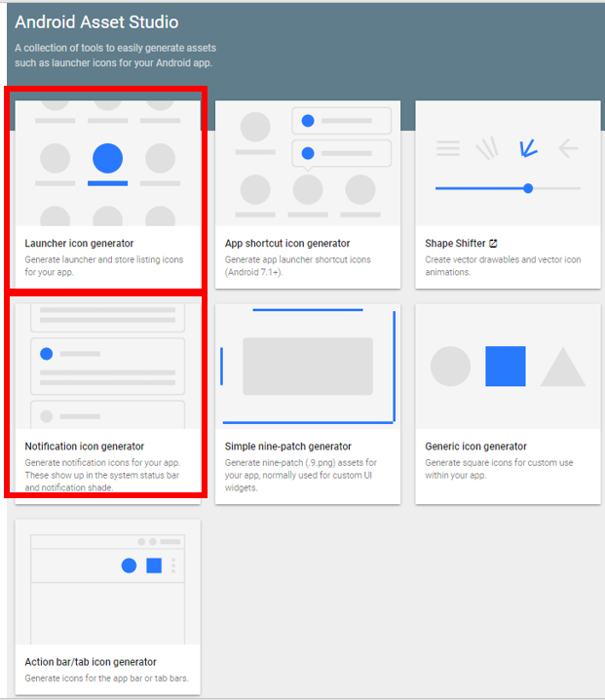This screenshot has height=700, width=605.
Task: Click the Notification icon generator preview image
Action: [x=107, y=367]
